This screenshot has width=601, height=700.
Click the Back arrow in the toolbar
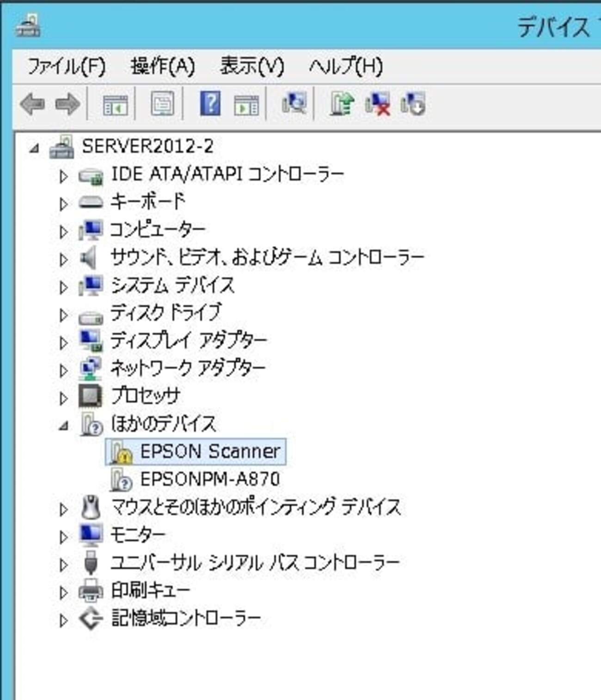click(32, 104)
